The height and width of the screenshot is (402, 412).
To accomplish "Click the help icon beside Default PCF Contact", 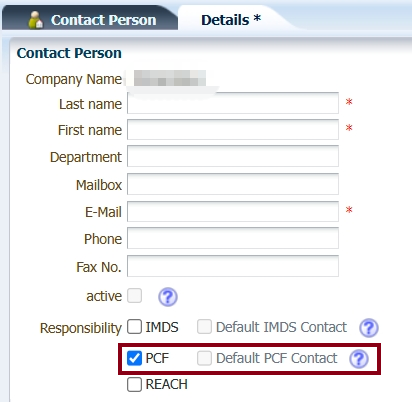I will coord(359,359).
